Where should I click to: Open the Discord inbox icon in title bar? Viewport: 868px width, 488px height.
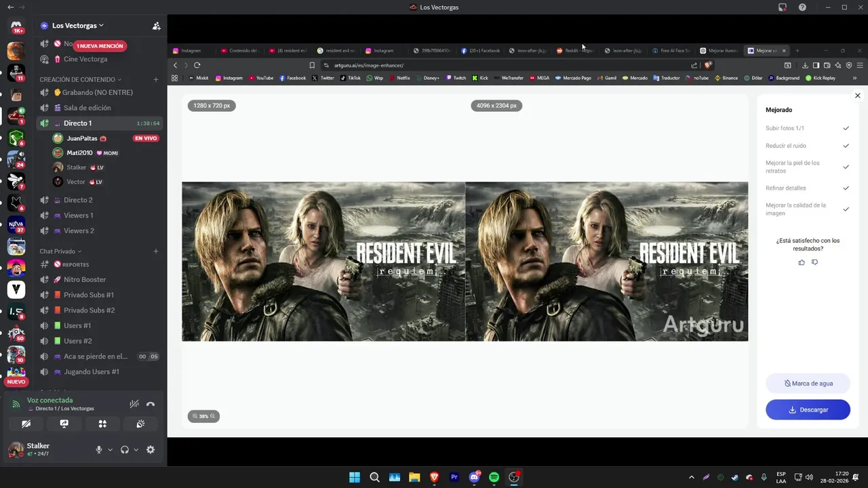[x=783, y=7]
